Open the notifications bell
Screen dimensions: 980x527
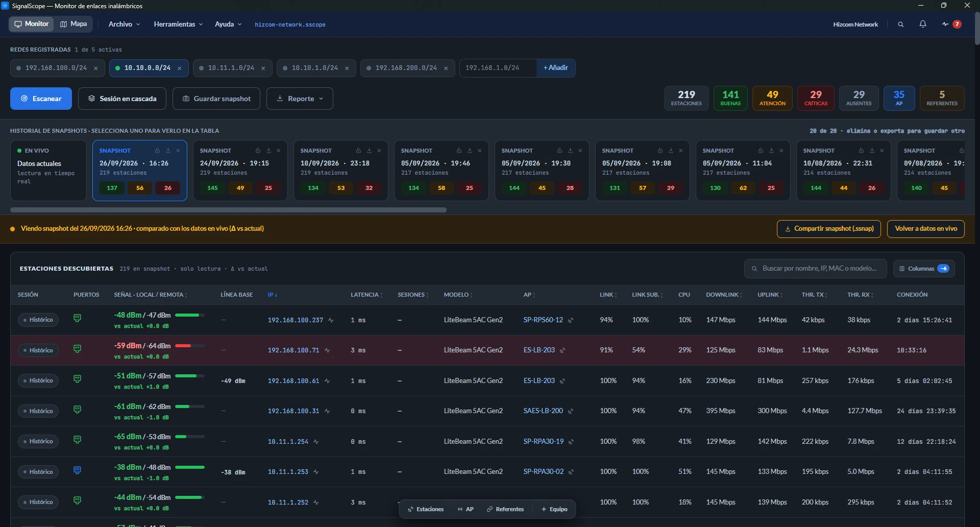923,25
